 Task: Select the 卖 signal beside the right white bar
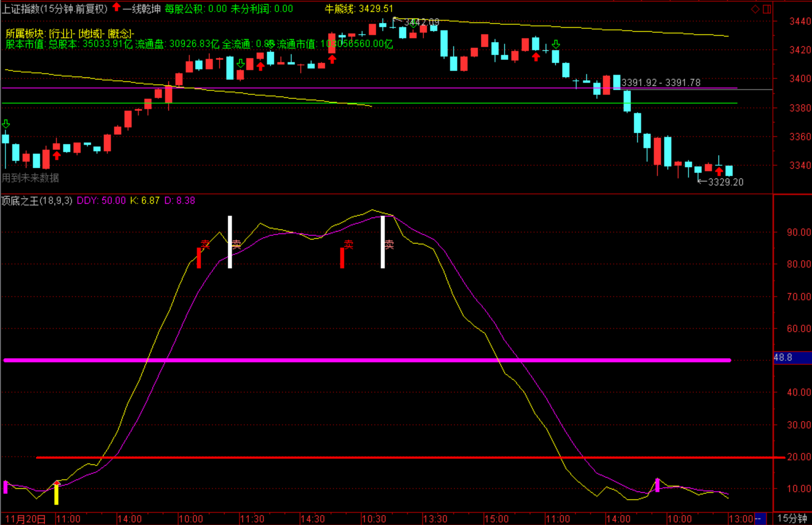click(x=389, y=244)
